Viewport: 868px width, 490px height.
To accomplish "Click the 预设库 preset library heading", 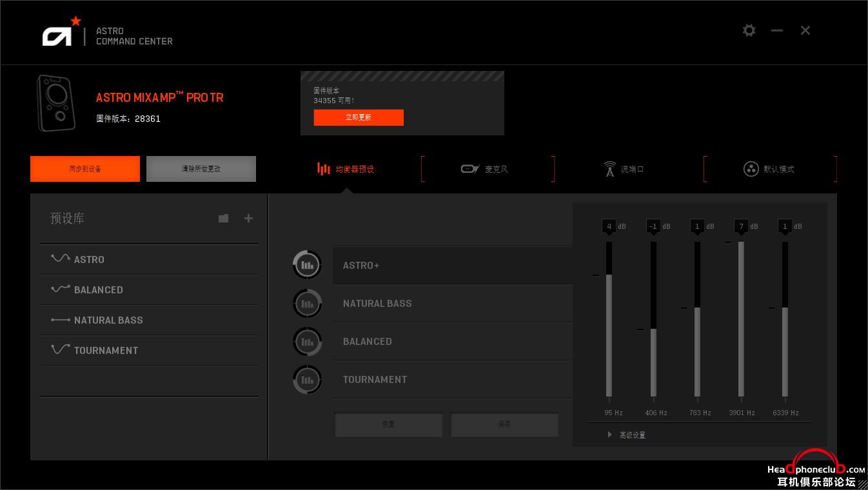I will click(x=67, y=219).
